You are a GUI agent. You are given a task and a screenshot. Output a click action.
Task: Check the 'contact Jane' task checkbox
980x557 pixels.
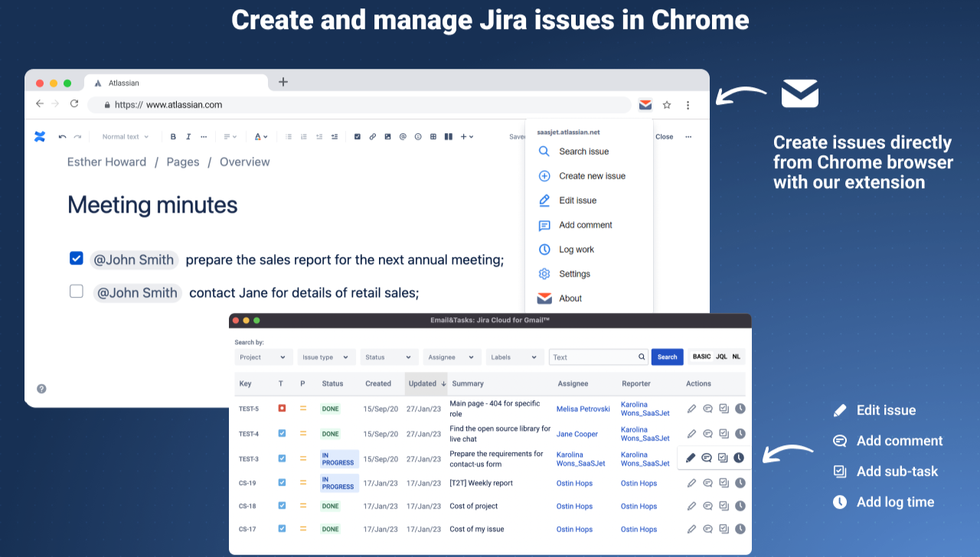coord(77,292)
